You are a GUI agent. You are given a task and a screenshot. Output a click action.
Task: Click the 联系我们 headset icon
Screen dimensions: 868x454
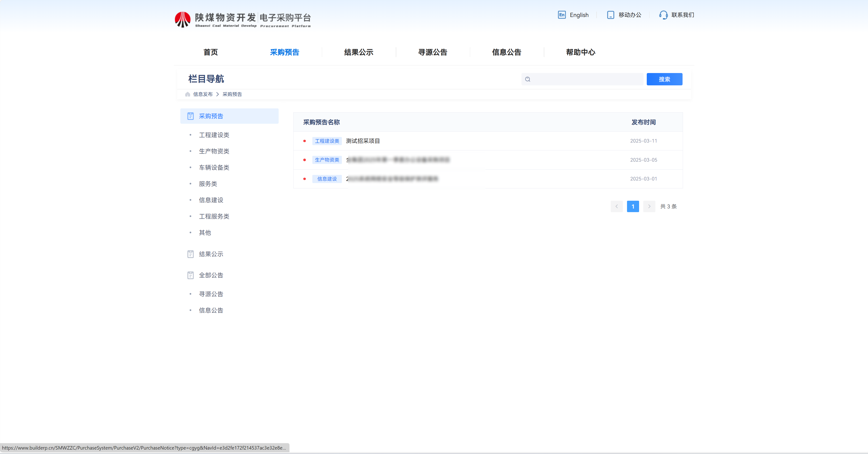663,15
